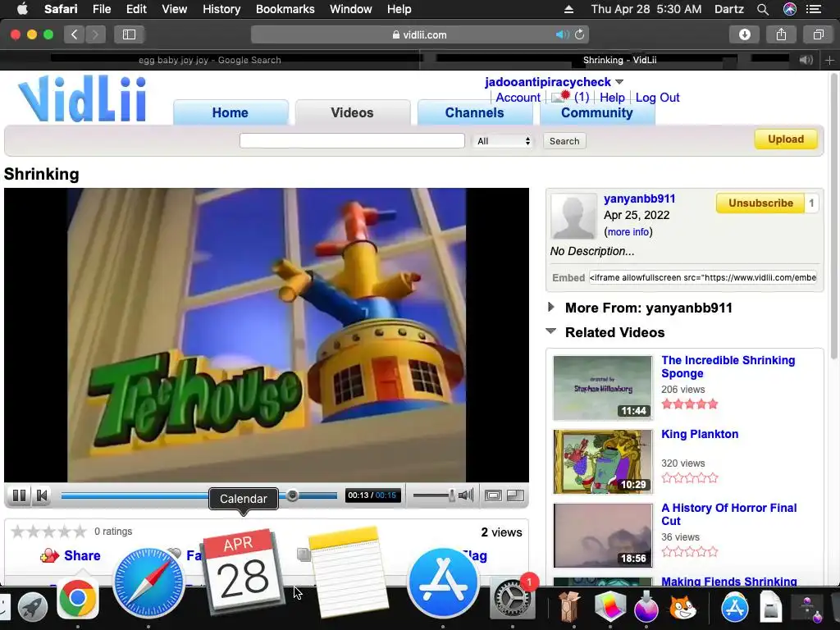
Task: Mute the tab via address bar speaker
Action: (562, 34)
